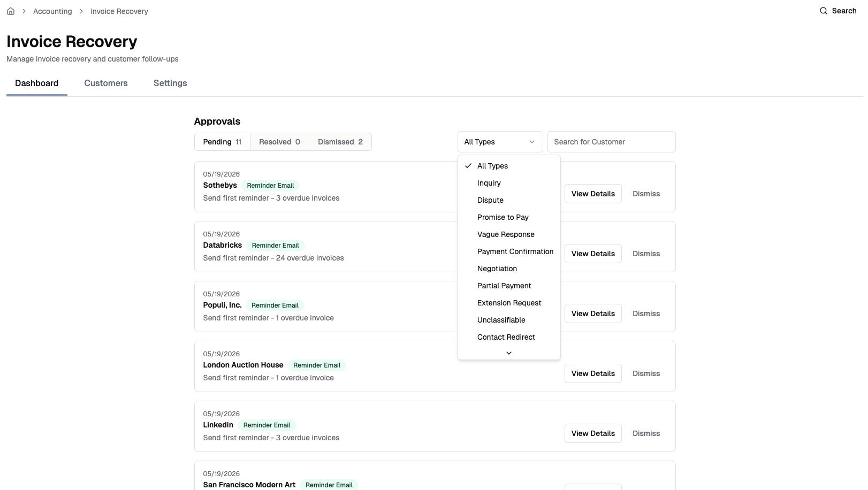The image size is (868, 490).
Task: Click the Populi, Inc. customer name
Action: pos(223,305)
